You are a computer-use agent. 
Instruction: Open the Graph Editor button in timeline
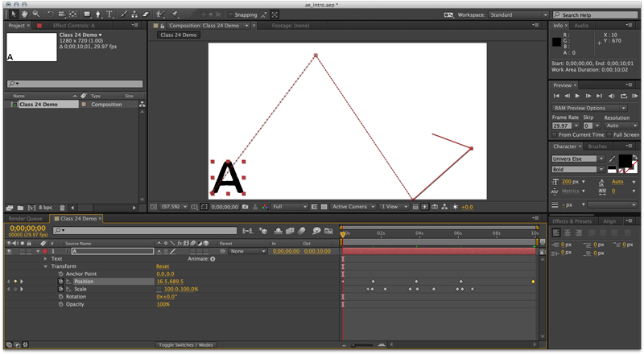pos(328,231)
